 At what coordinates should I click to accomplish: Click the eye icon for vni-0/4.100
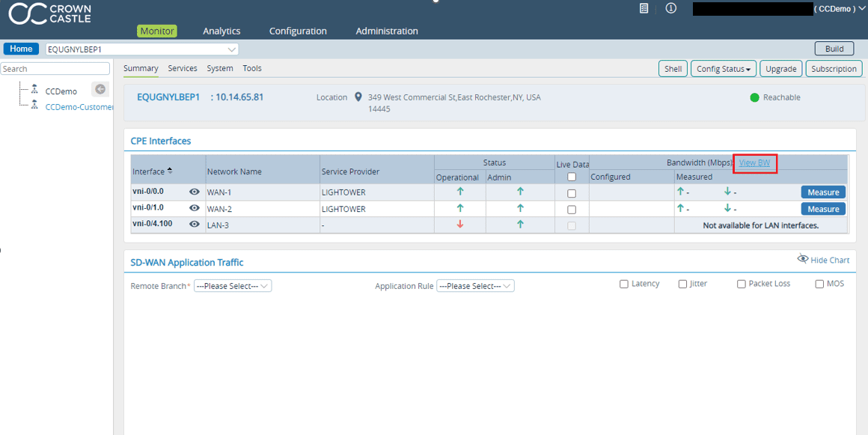pos(194,225)
